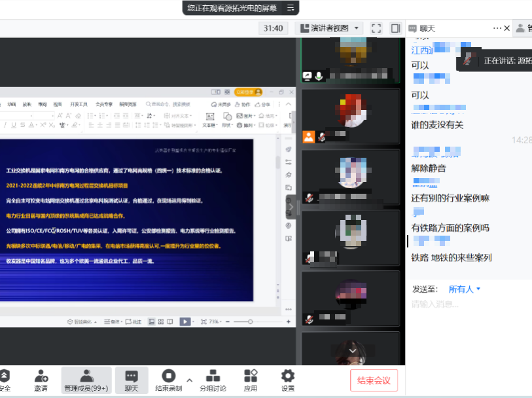Click the Stop Recording (结束录制) icon
532x398 pixels.
[168, 380]
